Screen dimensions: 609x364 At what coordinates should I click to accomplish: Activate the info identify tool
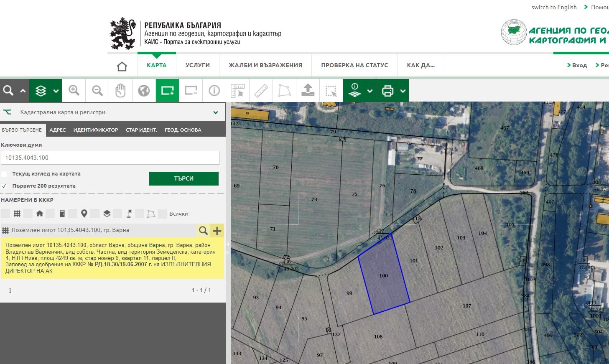[x=214, y=90]
